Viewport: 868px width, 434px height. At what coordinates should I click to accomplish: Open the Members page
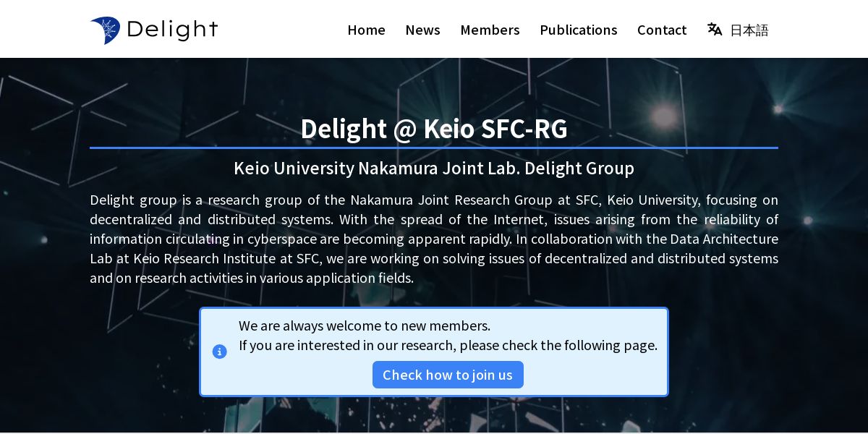click(x=490, y=30)
